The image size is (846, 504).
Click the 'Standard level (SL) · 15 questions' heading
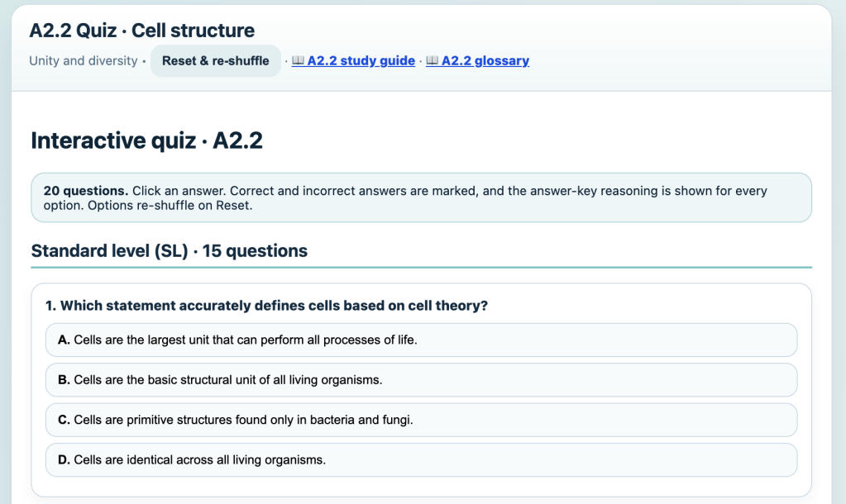point(169,251)
